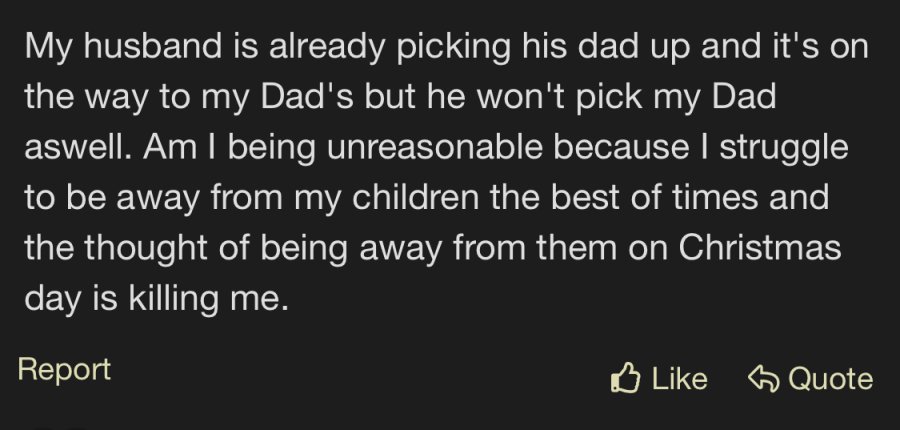The height and width of the screenshot is (430, 900).
Task: Click the word "unreasonable" in the post
Action: pyautogui.click(x=435, y=147)
